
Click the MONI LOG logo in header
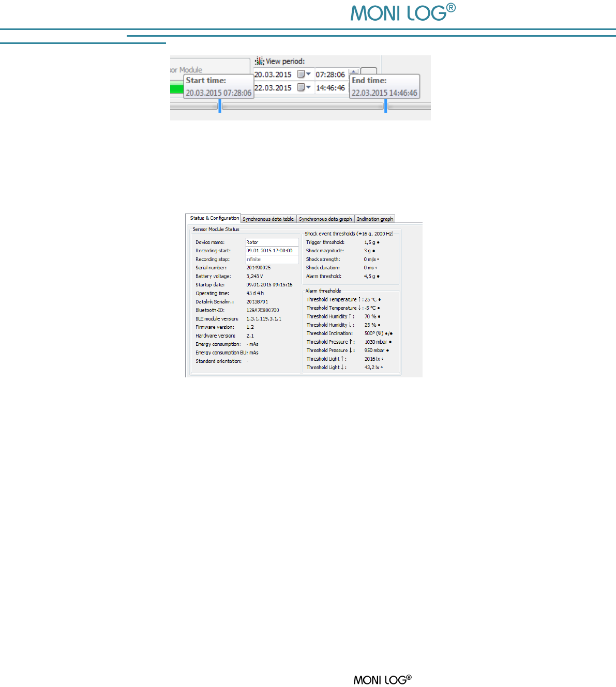[403, 12]
